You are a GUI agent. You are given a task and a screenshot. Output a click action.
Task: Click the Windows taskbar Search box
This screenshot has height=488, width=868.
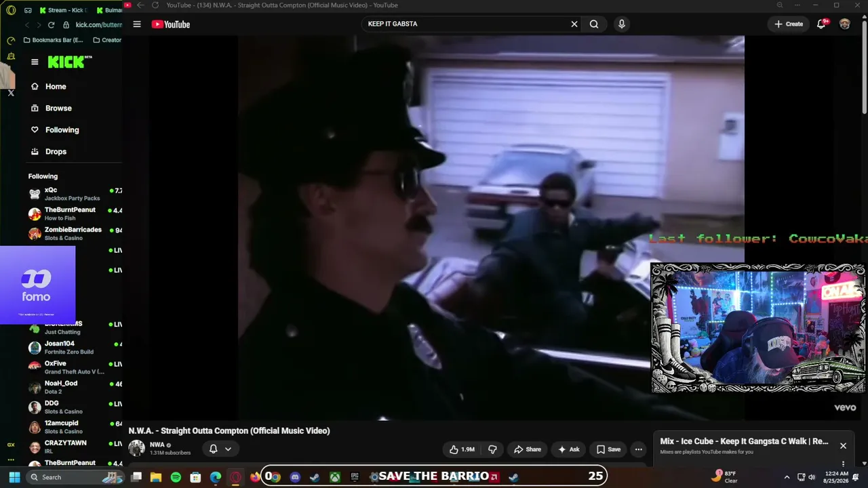coord(76,477)
